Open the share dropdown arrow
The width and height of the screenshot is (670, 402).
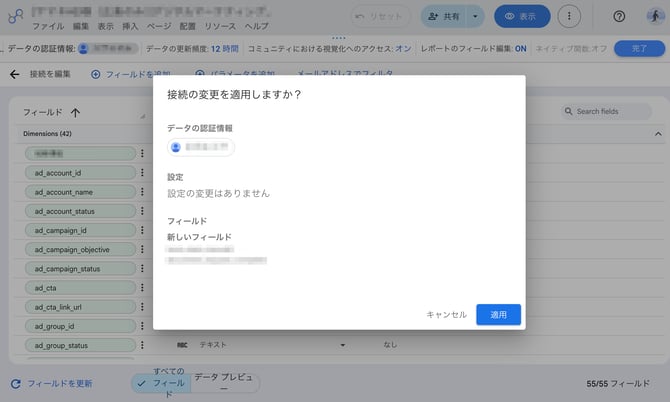tap(475, 16)
